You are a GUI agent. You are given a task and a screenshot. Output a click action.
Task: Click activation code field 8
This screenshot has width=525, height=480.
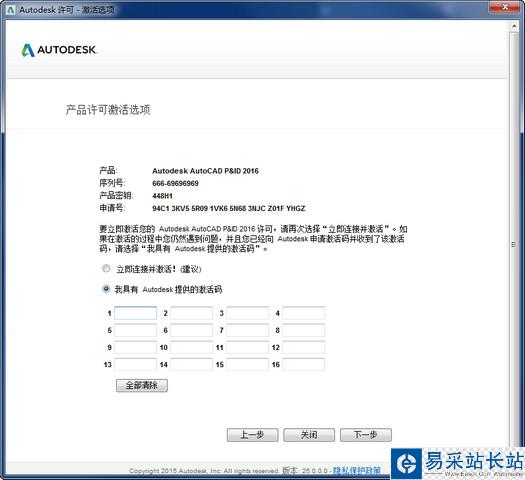coord(303,330)
